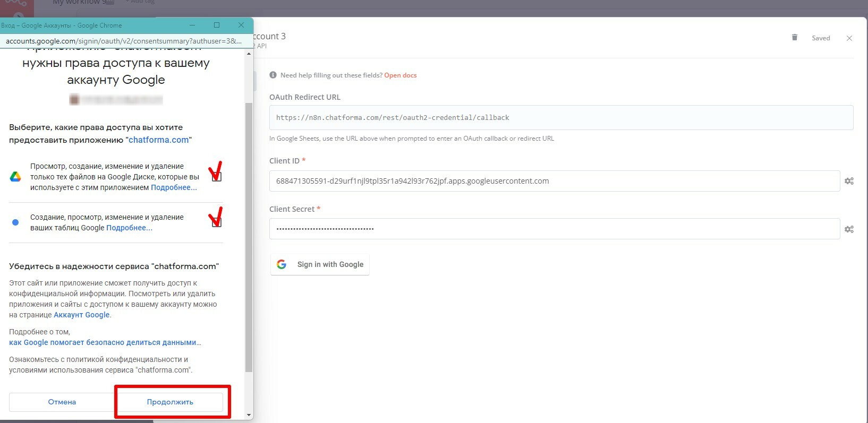Click the Client Secret input field
This screenshot has width=868, height=423.
coord(554,229)
